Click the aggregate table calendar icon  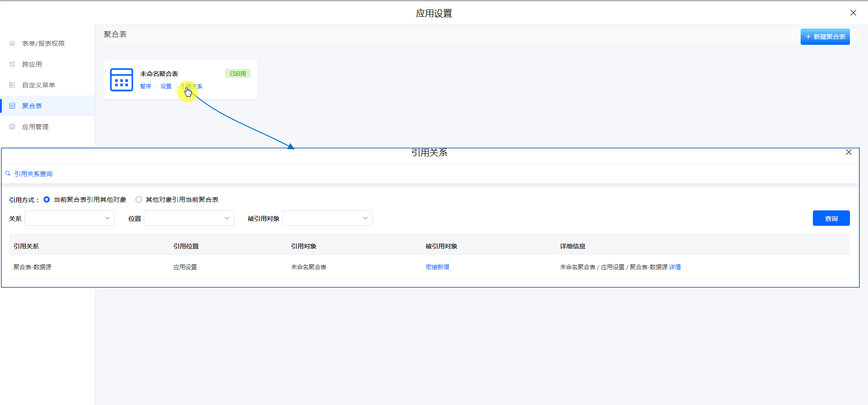(x=122, y=80)
